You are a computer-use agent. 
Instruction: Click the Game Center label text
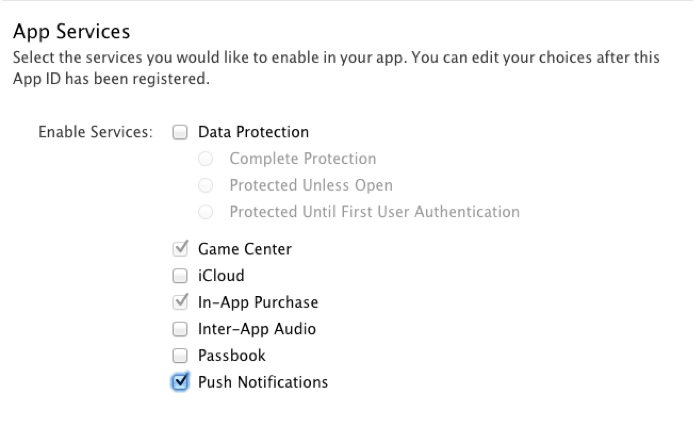point(245,249)
